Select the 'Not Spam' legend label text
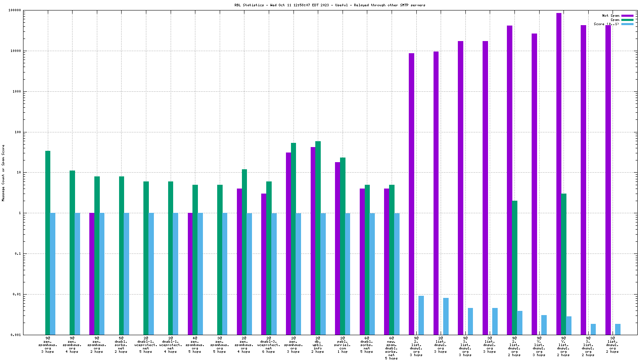Screen dimensions: 644x362 [610, 16]
